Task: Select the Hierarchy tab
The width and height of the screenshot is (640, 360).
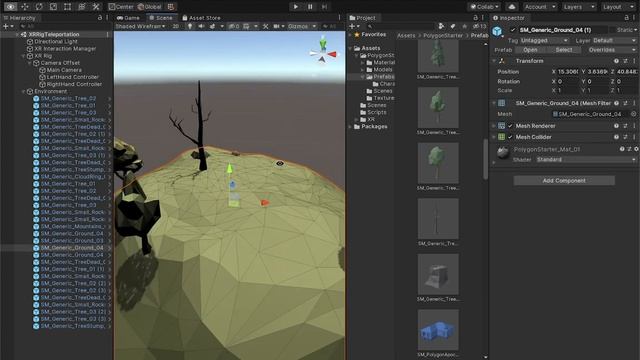Action: click(x=19, y=18)
